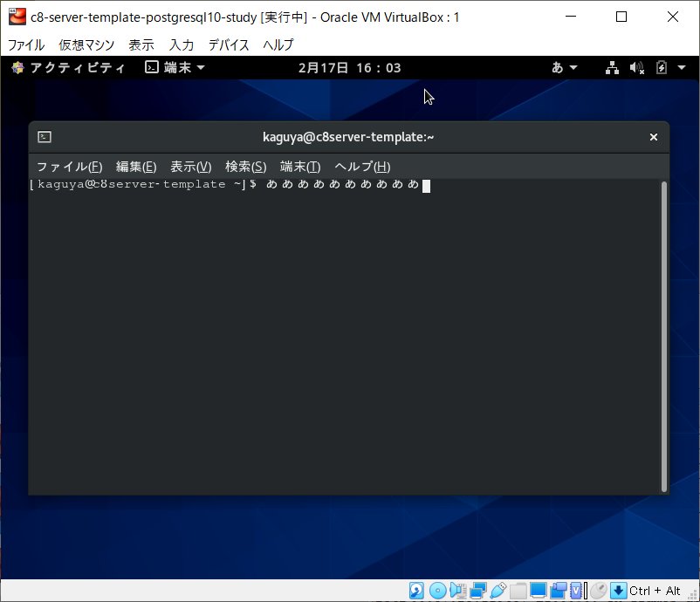Open terminal 編集(E) menu
The height and width of the screenshot is (602, 700).
(136, 167)
